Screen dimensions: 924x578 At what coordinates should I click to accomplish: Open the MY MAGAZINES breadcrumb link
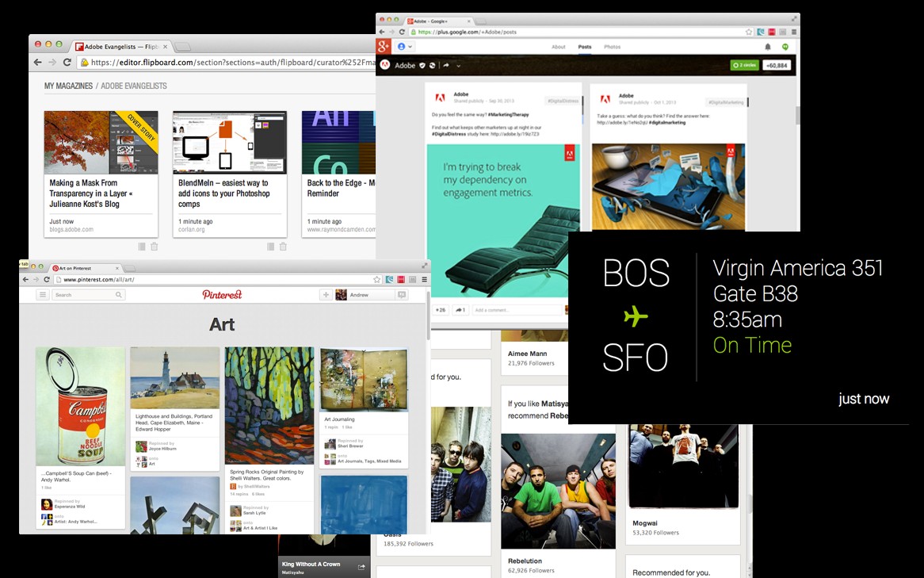(68, 86)
